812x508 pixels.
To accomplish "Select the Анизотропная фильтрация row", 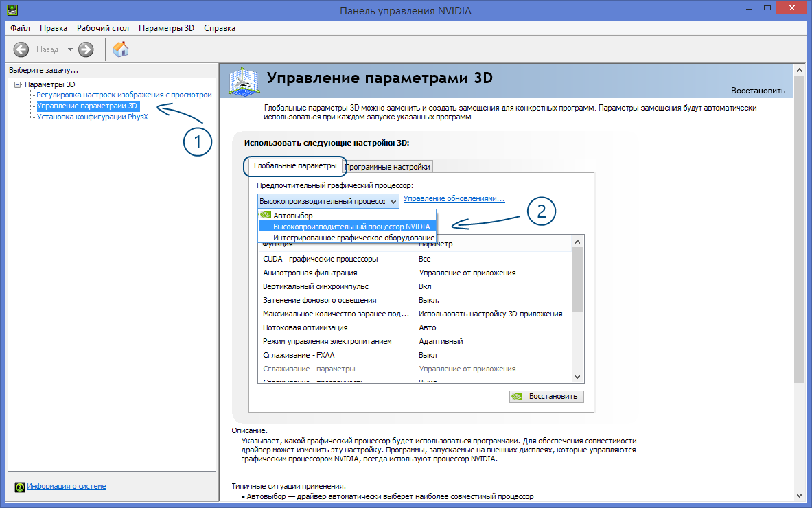I will (x=415, y=273).
